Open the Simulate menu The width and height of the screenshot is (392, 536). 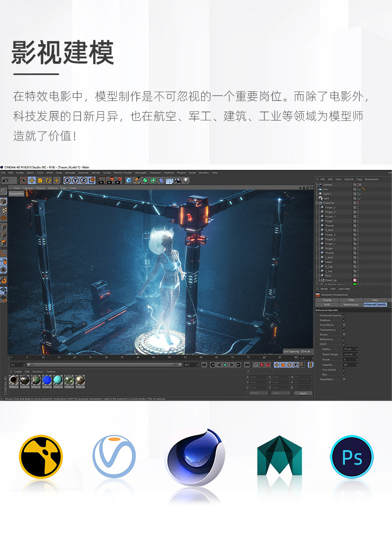(x=83, y=173)
